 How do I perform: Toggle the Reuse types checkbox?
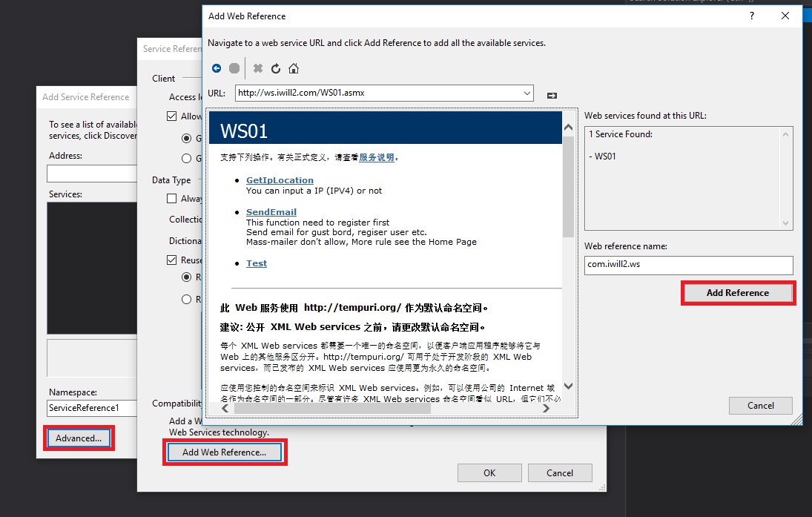coord(172,260)
